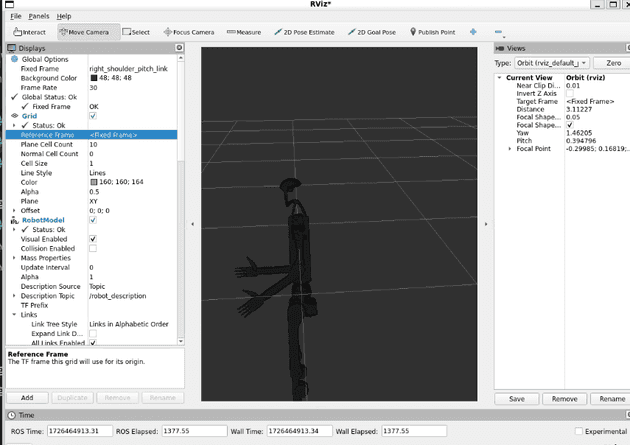
Task: Click the Rename view button
Action: tap(612, 399)
